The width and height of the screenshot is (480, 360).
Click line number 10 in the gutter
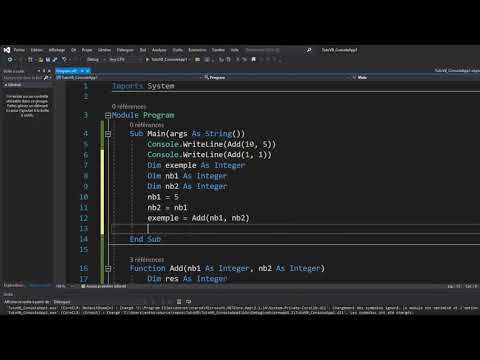(x=84, y=197)
